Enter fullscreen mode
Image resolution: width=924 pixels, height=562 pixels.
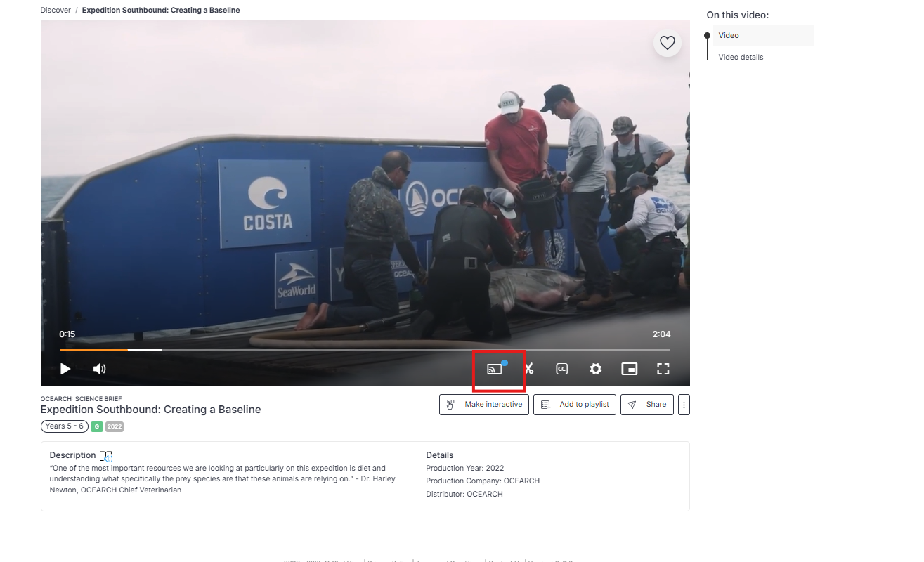point(663,369)
